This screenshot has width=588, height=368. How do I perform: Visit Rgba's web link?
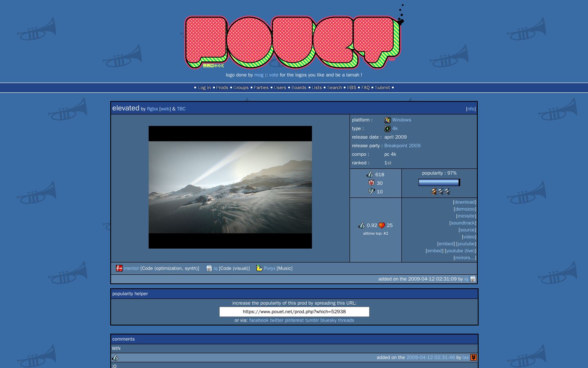click(165, 109)
